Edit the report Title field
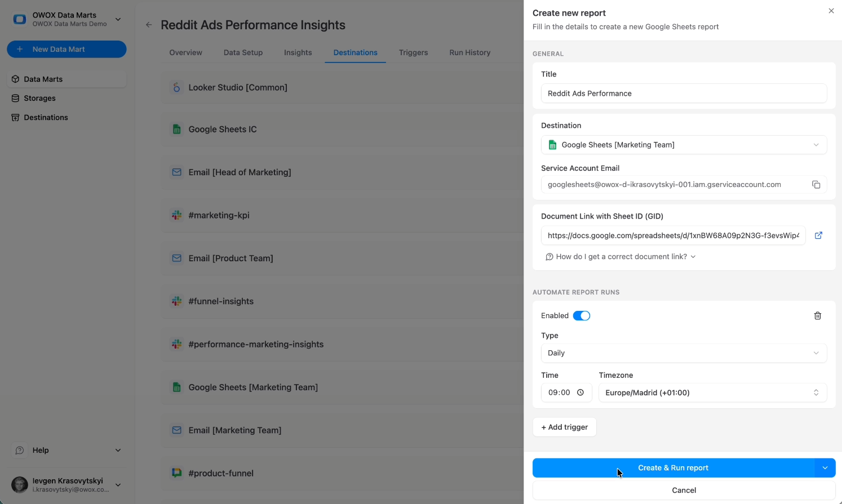Viewport: 842px width, 504px height. 684,93
